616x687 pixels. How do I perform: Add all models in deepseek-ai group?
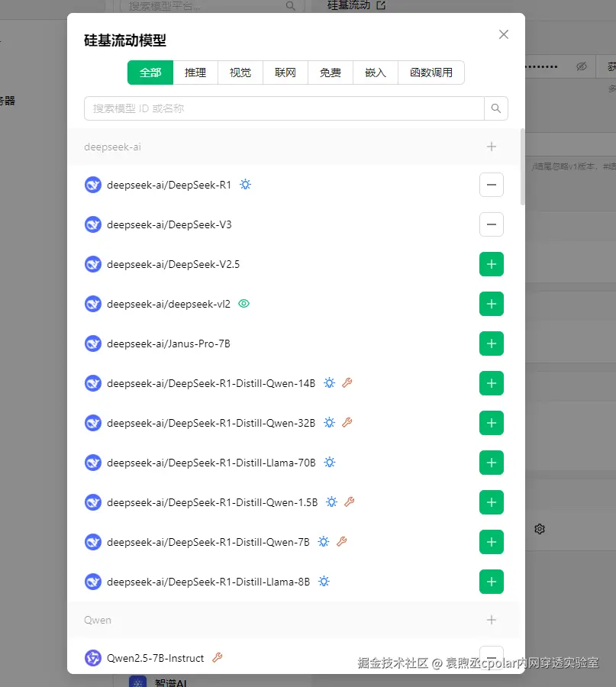click(491, 147)
